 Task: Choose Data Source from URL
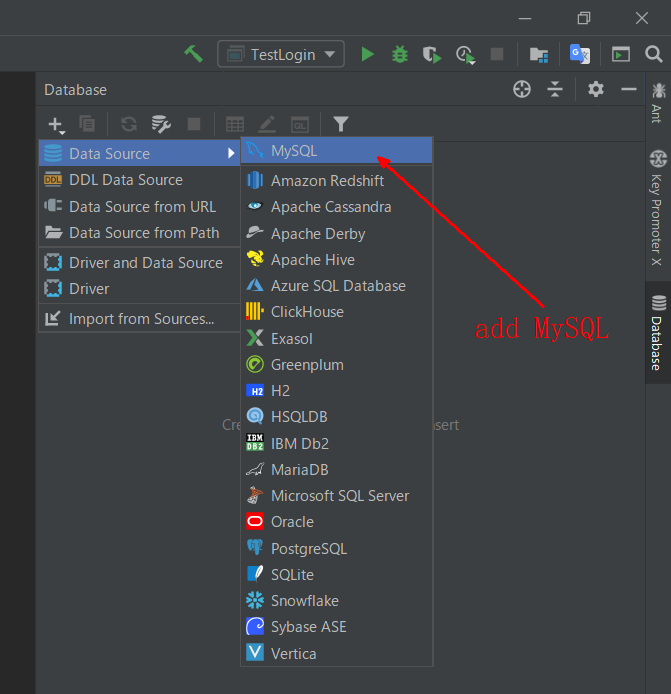pos(139,206)
